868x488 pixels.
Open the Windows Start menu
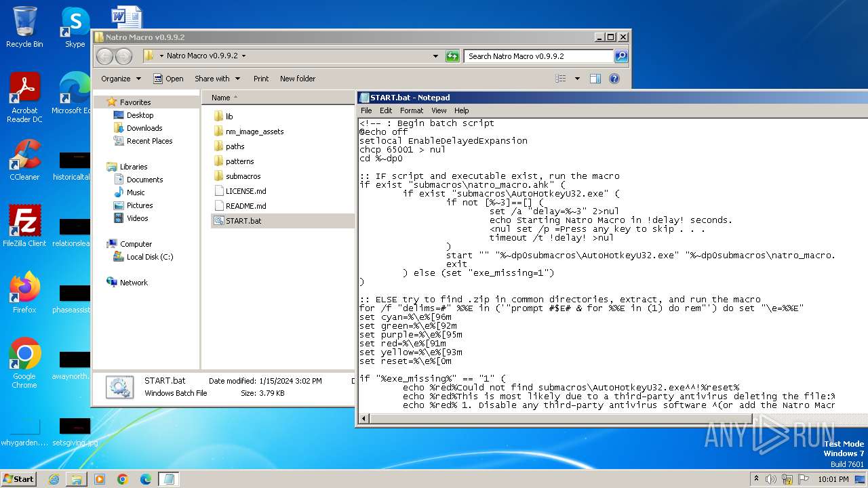pyautogui.click(x=18, y=479)
